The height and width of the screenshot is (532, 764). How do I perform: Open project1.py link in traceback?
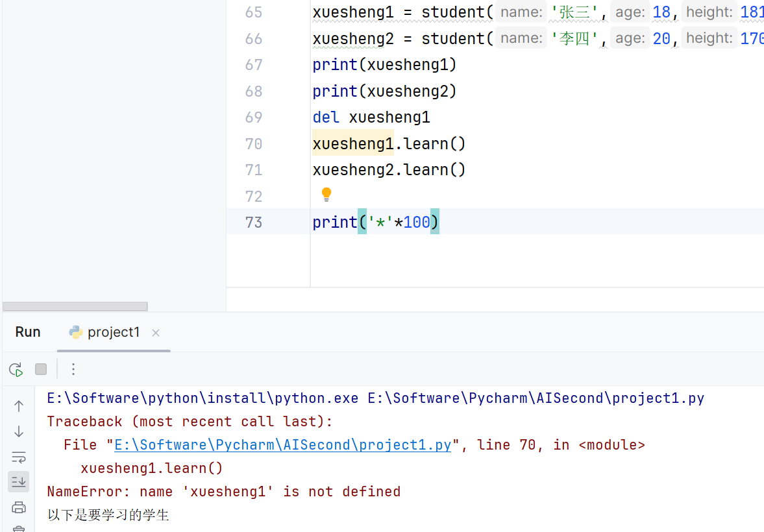pyautogui.click(x=282, y=445)
